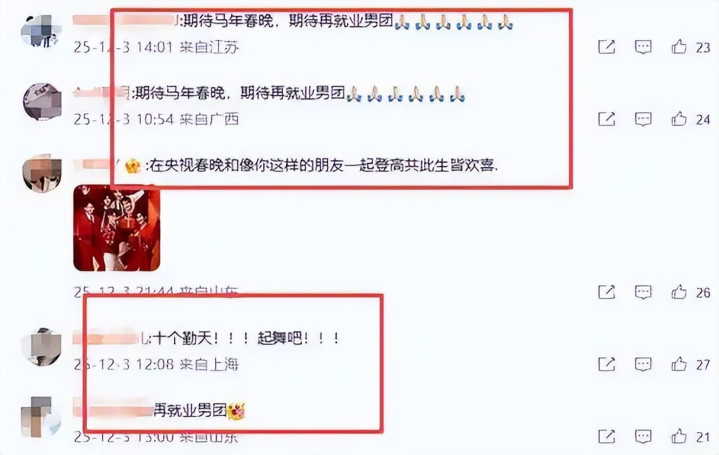The image size is (719, 455).
Task: Like the comment from 广西
Action: point(679,119)
